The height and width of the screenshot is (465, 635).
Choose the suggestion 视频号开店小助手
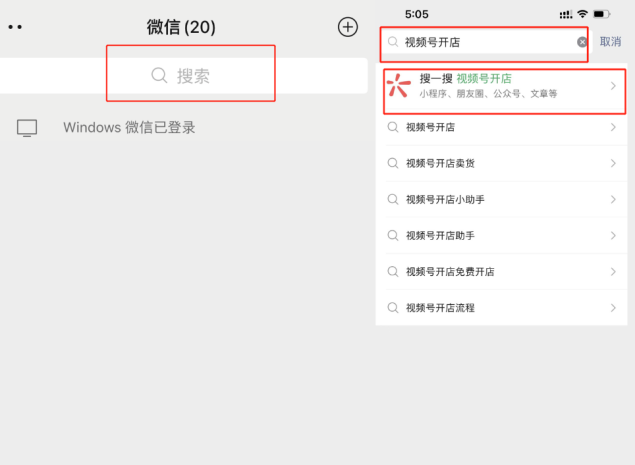[501, 199]
